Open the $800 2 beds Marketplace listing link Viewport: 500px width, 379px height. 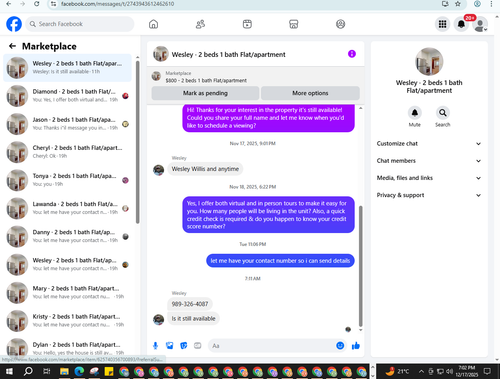pos(206,80)
